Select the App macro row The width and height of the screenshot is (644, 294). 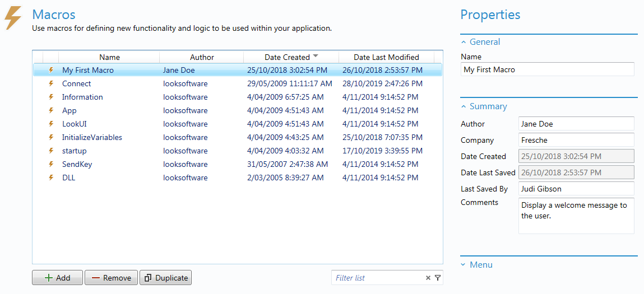click(238, 110)
